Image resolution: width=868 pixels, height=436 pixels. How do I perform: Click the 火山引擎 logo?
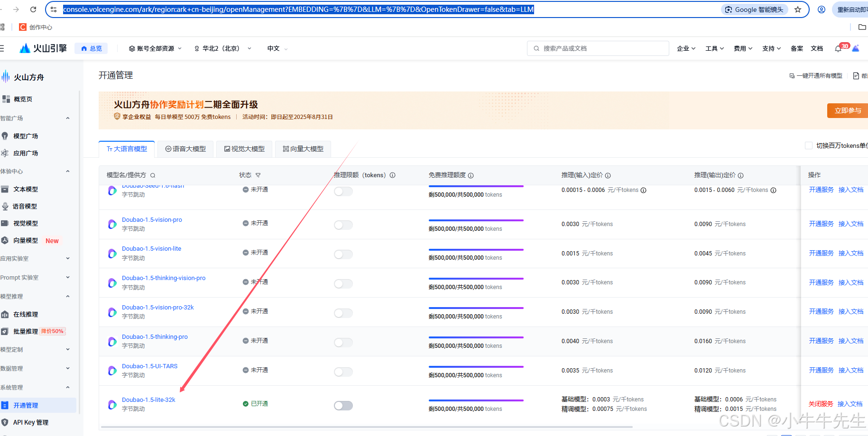point(43,48)
